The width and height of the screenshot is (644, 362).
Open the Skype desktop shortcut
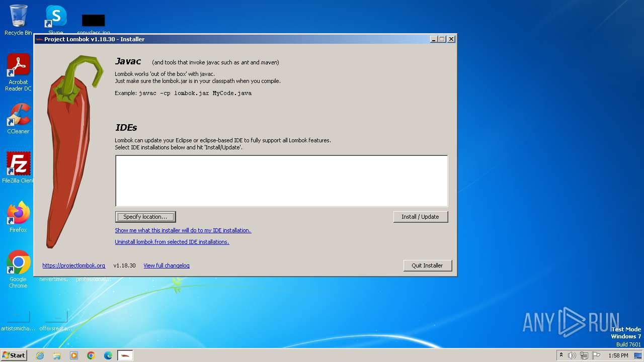click(56, 19)
